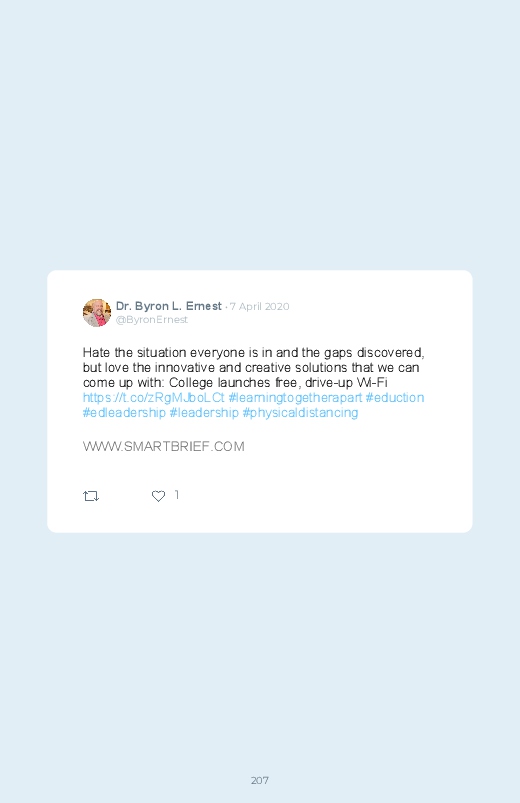Screen dimensions: 520x803
Task: Click the retweet icon
Action: [x=91, y=496]
